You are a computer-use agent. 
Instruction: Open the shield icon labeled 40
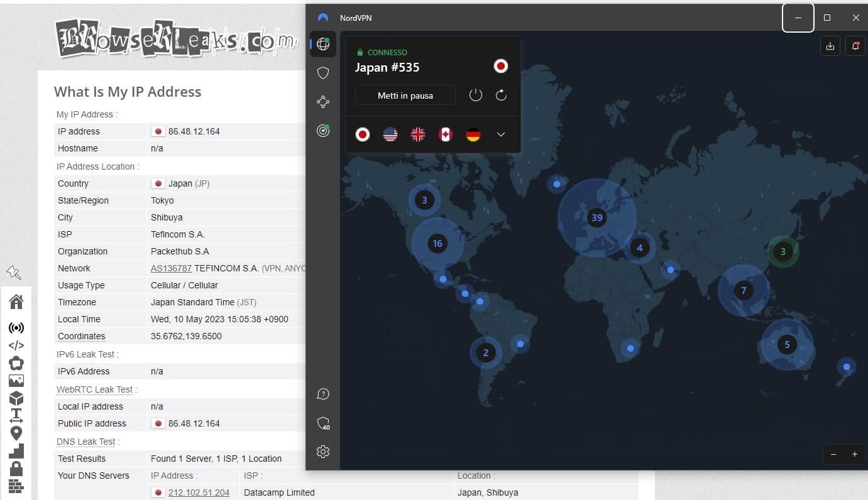click(323, 423)
